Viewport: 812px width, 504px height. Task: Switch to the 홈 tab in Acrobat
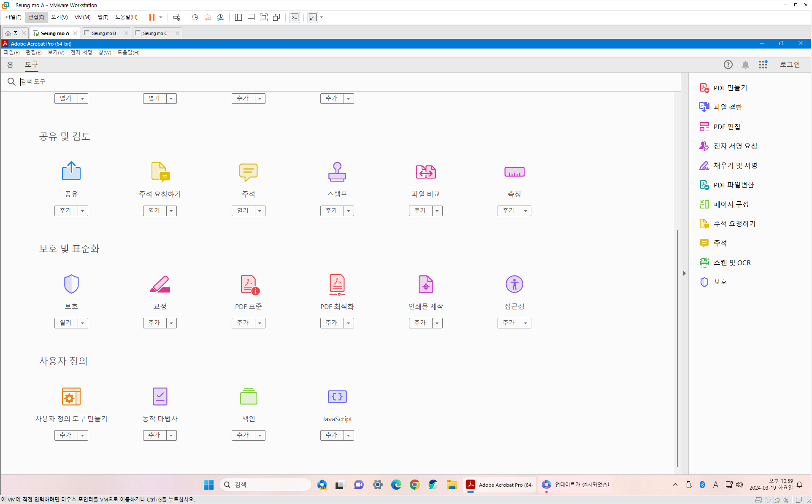coord(10,65)
